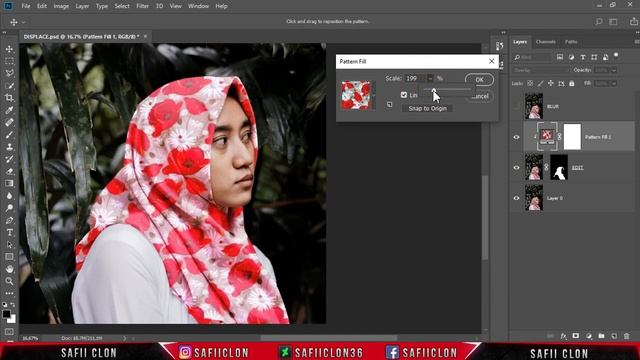Filter layers by adjustment layer icon
Viewport: 640px width, 360px height.
[x=571, y=57]
